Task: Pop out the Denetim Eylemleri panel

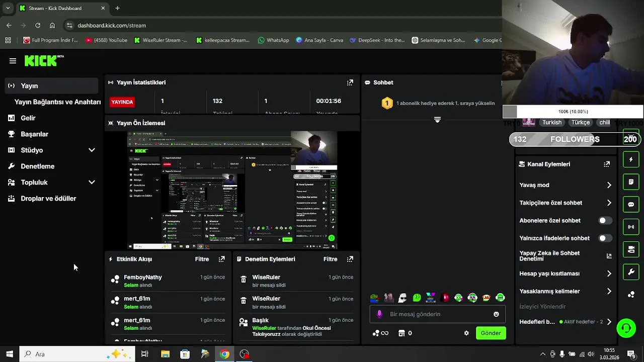Action: click(x=350, y=259)
